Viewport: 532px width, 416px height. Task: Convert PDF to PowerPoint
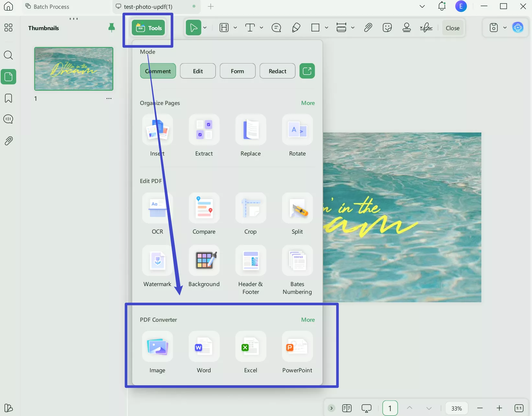pyautogui.click(x=297, y=346)
